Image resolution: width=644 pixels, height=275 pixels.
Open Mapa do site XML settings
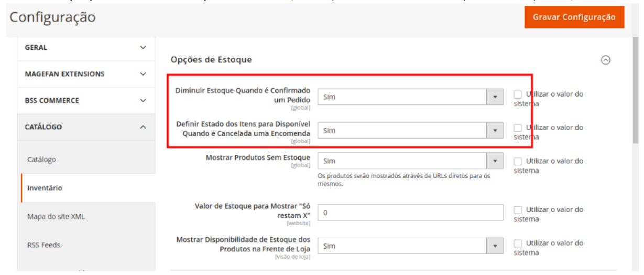[x=56, y=216]
